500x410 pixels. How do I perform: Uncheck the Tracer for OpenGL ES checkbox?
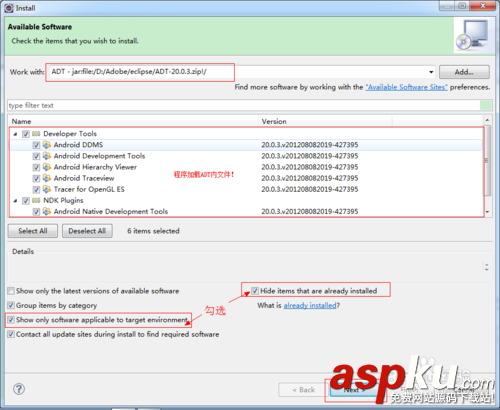(x=36, y=190)
